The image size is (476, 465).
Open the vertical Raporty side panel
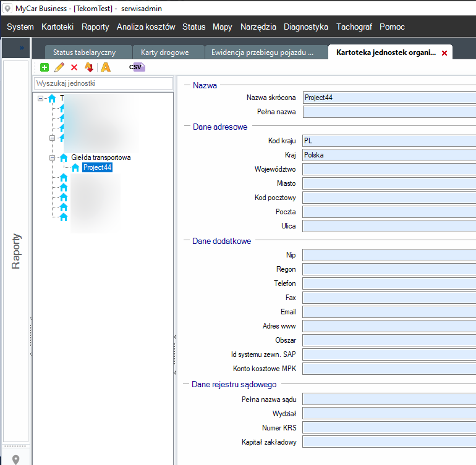[16, 251]
